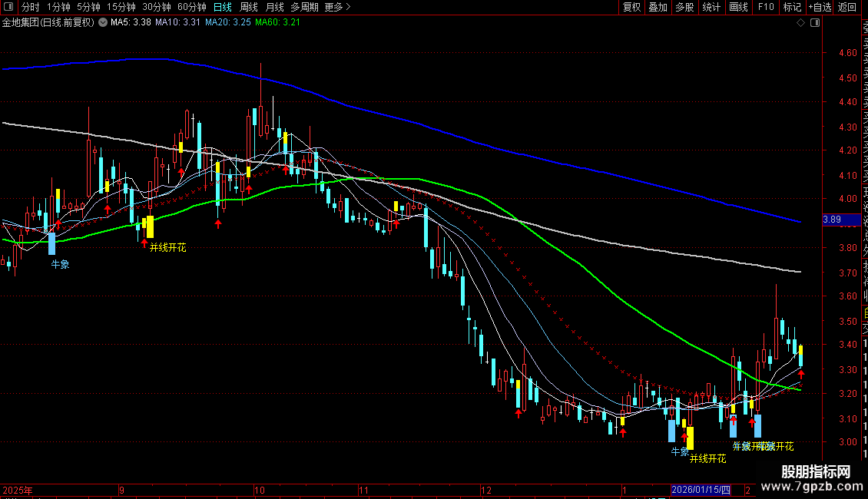Open the 多周期 multi-period view
868x499 pixels.
tap(304, 7)
